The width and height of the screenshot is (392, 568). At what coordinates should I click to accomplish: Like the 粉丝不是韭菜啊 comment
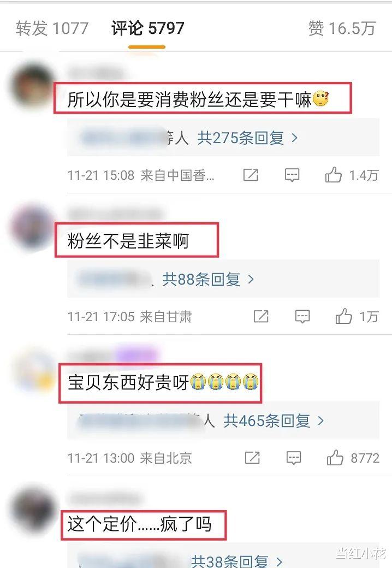pos(343,316)
